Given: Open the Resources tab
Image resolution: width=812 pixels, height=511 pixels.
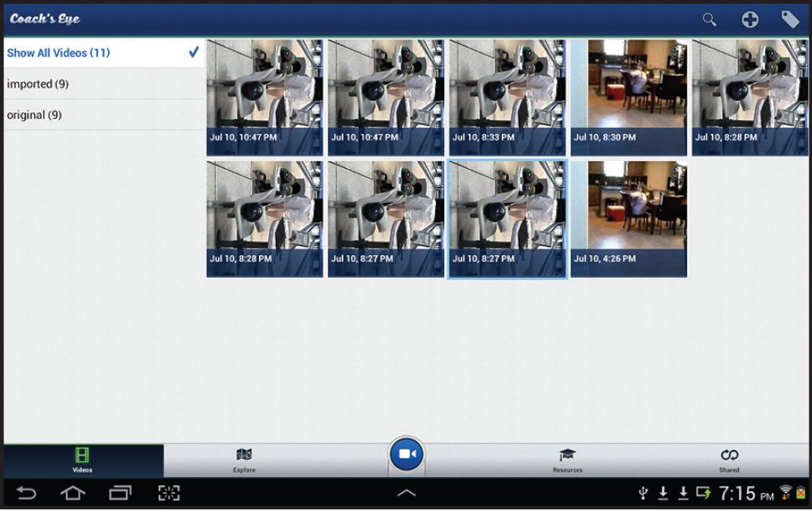Looking at the screenshot, I should pos(567,460).
